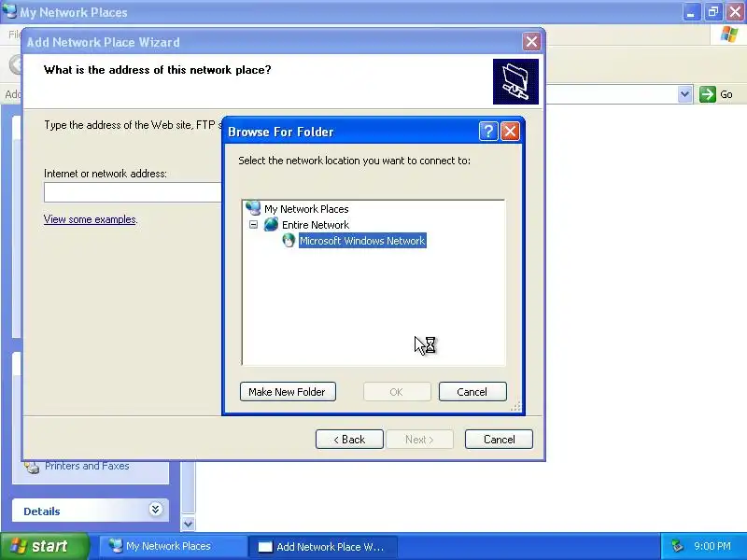Collapse the Entire Network tree node

253,224
